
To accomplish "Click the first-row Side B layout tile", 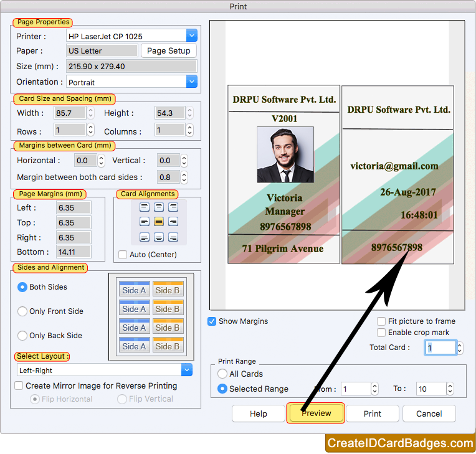I will (x=168, y=289).
